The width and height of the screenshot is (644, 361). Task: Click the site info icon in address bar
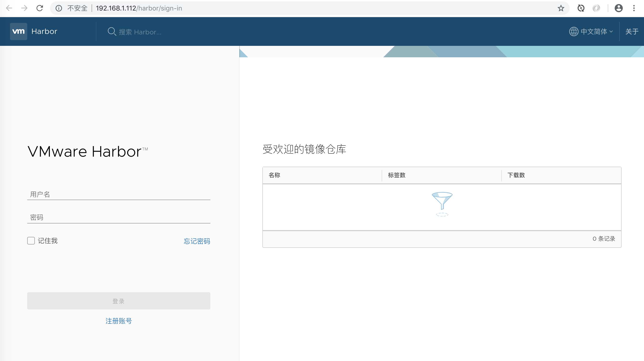pos(59,8)
